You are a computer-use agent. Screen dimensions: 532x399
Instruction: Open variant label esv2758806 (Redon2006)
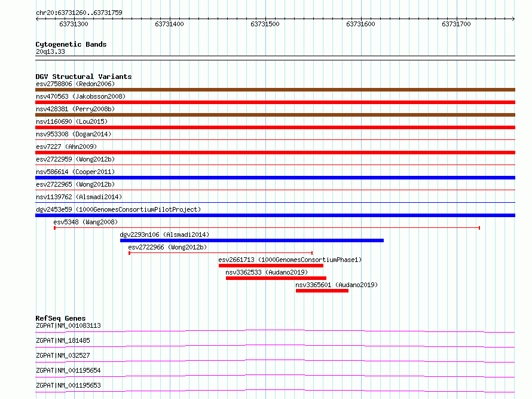(x=75, y=84)
